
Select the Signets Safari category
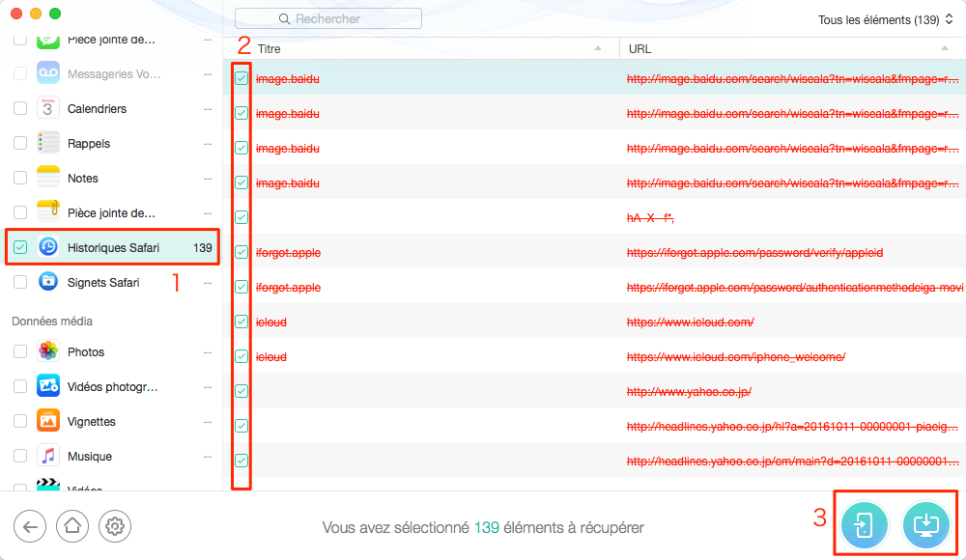pyautogui.click(x=112, y=282)
